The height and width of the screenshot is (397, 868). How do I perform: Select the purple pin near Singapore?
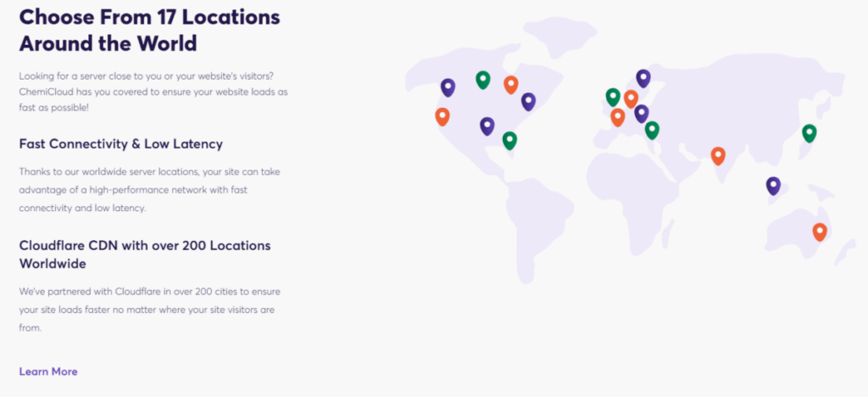click(x=772, y=185)
